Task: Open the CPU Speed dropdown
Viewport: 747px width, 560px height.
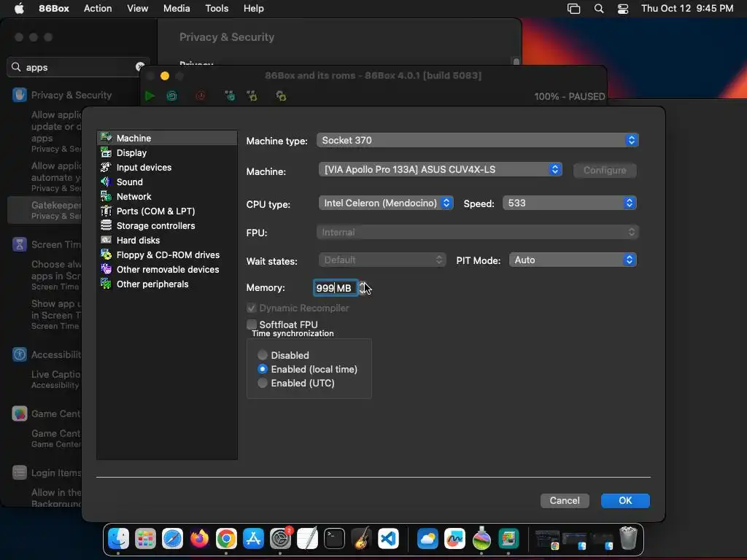Action: point(570,203)
